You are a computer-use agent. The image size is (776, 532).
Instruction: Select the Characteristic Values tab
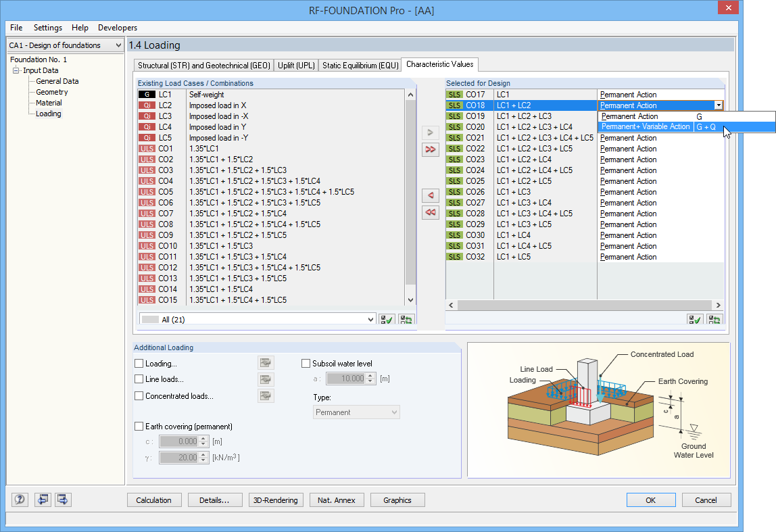point(439,64)
